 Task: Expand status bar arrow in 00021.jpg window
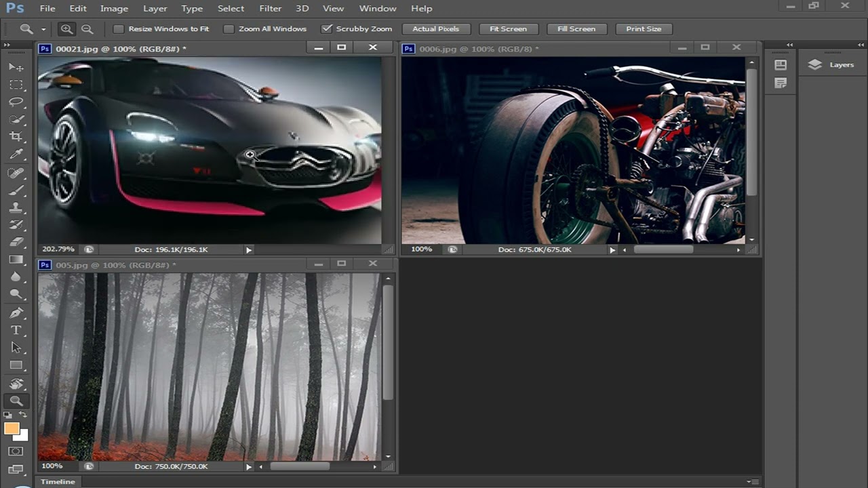coord(249,250)
